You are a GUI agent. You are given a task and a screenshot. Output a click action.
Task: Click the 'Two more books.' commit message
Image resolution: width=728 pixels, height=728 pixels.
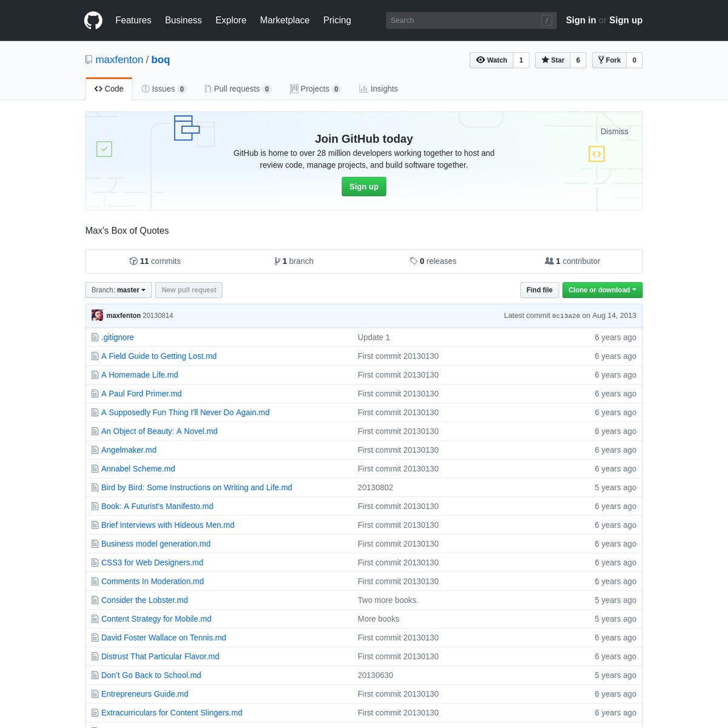(x=388, y=600)
